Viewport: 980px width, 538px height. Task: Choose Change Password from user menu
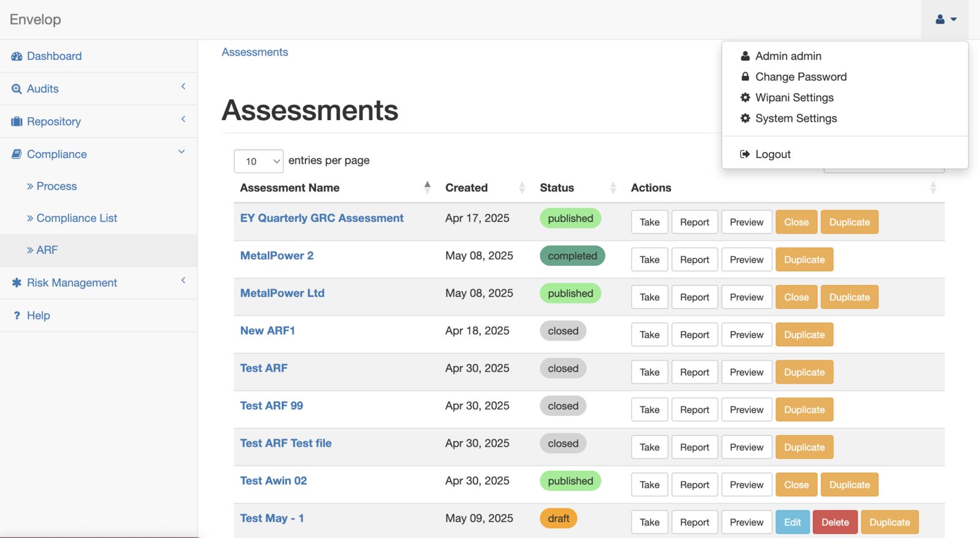point(801,77)
